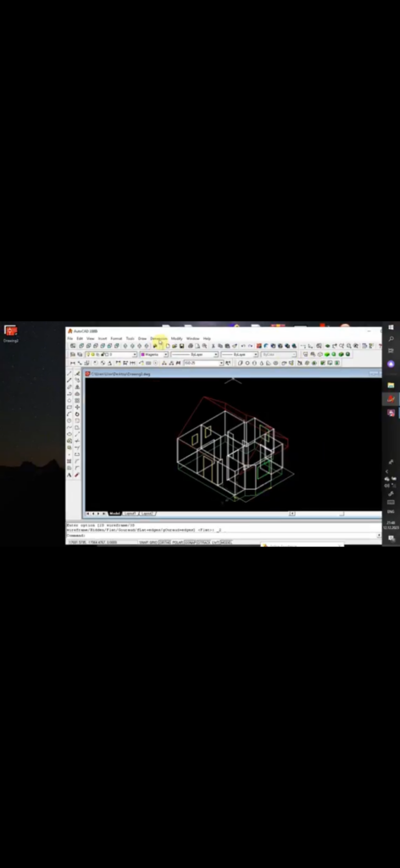This screenshot has height=868, width=400.
Task: Select the Multiline Text tool (A icon)
Action: point(69,475)
